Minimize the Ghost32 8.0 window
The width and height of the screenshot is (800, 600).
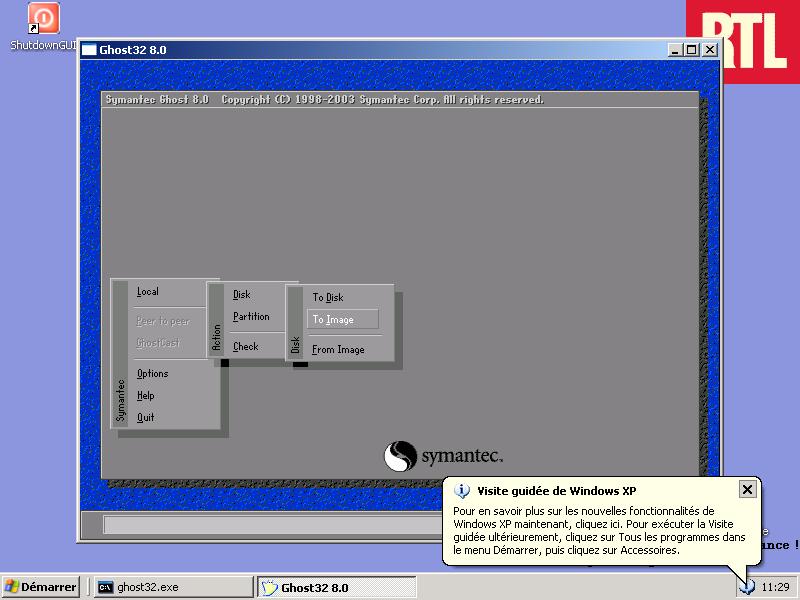[x=674, y=50]
